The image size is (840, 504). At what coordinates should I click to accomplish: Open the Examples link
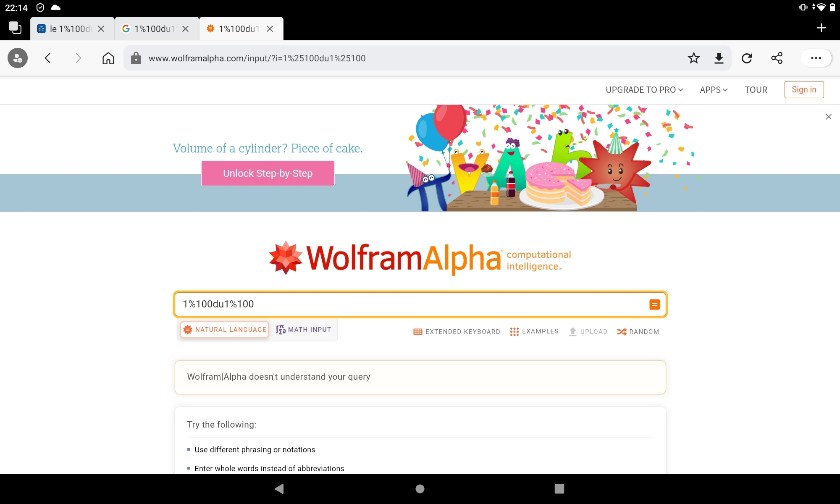[534, 331]
